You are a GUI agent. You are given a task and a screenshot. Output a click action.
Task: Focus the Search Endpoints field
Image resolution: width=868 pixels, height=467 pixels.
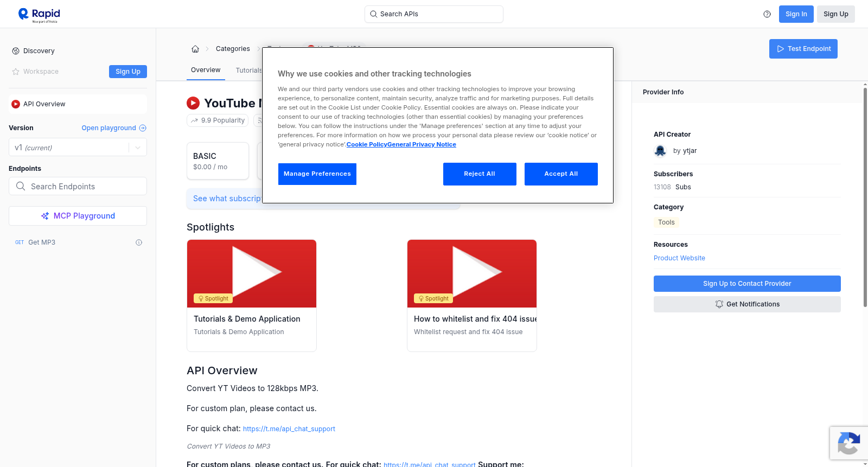click(x=78, y=186)
